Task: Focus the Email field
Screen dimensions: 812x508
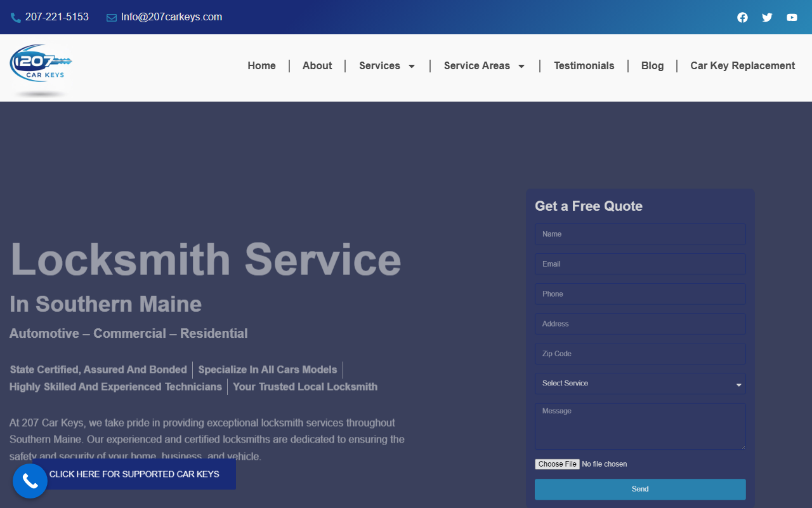Action: pos(640,264)
